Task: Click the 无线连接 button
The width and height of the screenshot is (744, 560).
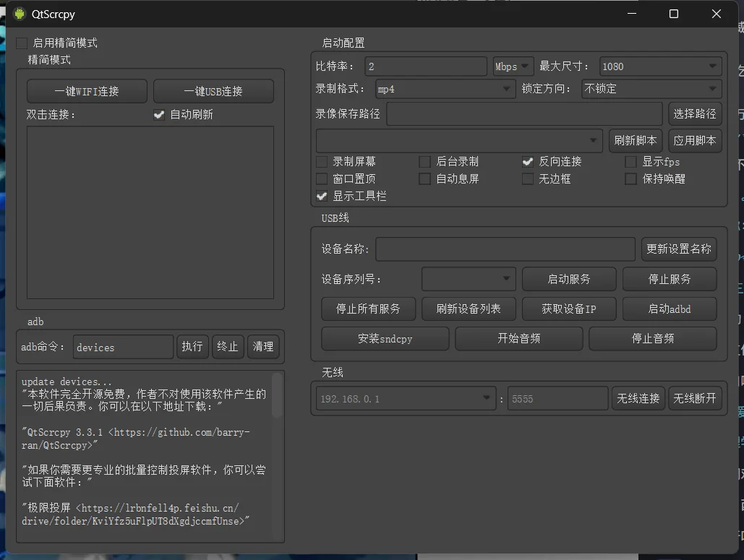Action: click(638, 398)
